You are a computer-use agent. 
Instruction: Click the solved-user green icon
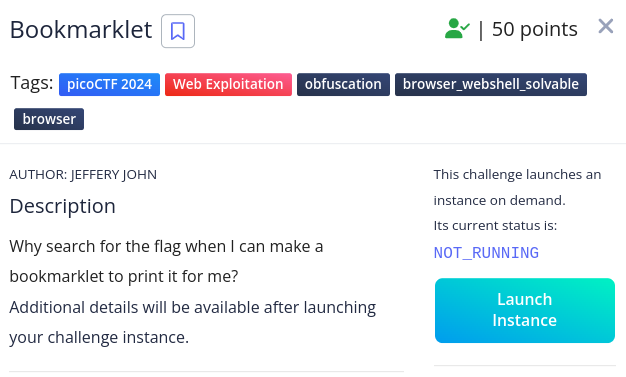[457, 29]
